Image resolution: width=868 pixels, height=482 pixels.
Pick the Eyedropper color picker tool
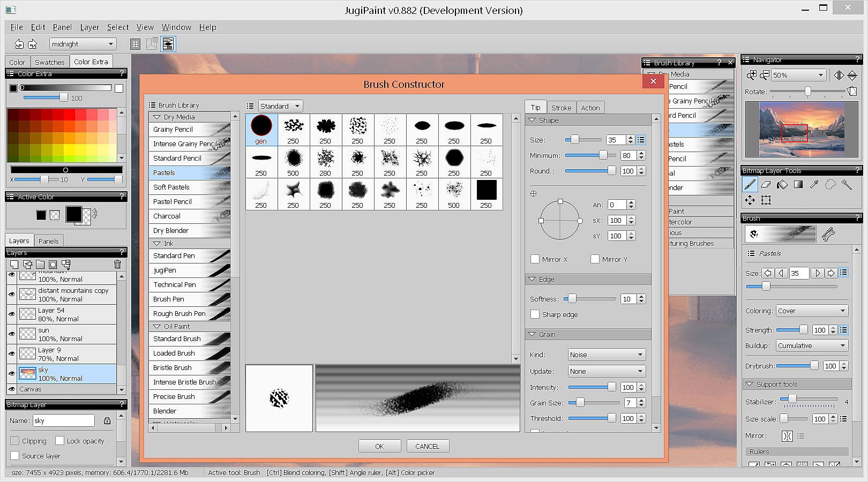814,185
